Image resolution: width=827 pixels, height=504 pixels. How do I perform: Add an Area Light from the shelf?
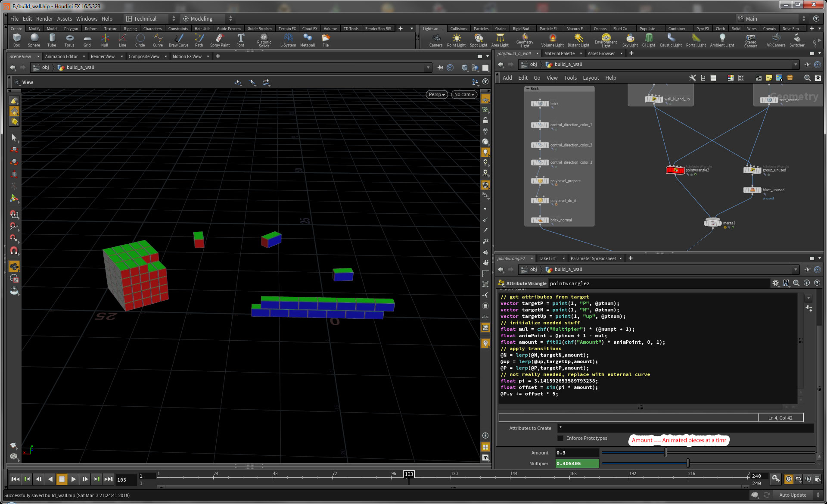click(x=500, y=40)
